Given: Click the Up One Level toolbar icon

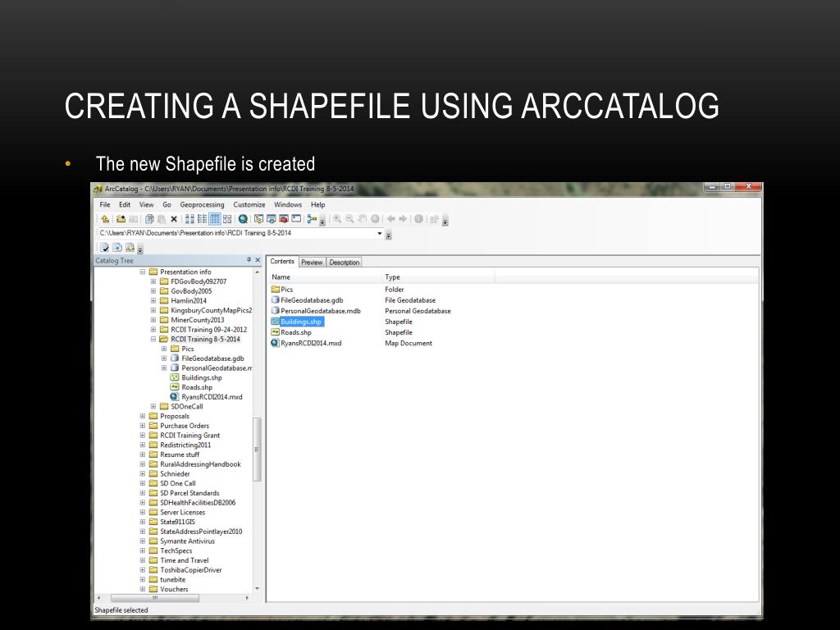Looking at the screenshot, I should 105,218.
